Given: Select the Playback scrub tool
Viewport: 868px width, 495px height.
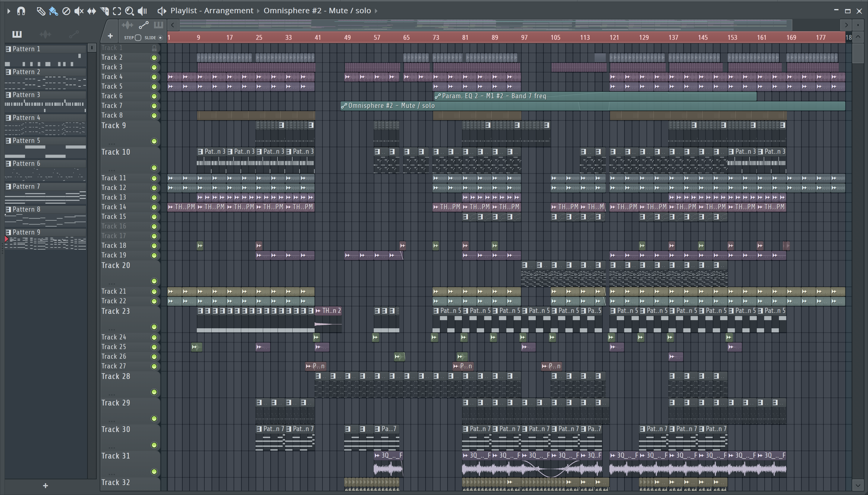Looking at the screenshot, I should [x=142, y=11].
